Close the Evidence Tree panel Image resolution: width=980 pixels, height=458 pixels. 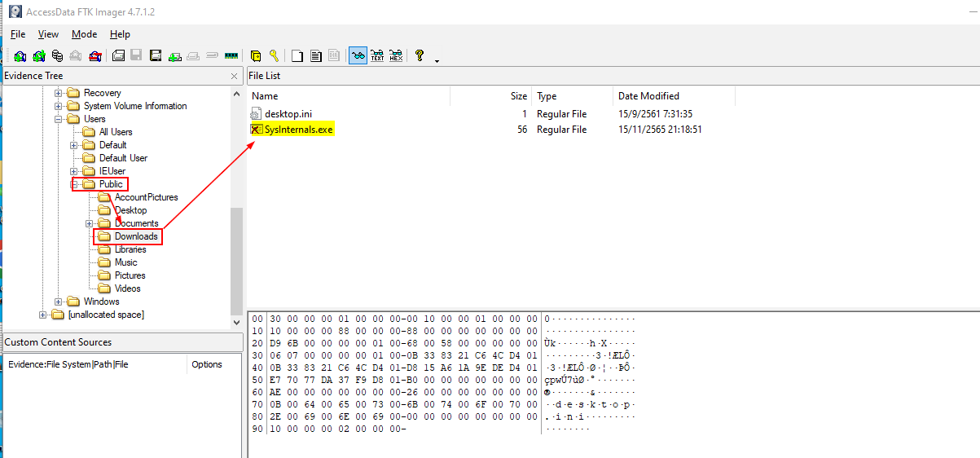pyautogui.click(x=235, y=76)
